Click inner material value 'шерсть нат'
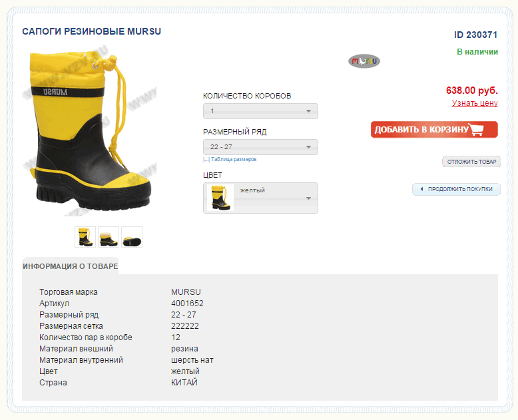 click(192, 360)
